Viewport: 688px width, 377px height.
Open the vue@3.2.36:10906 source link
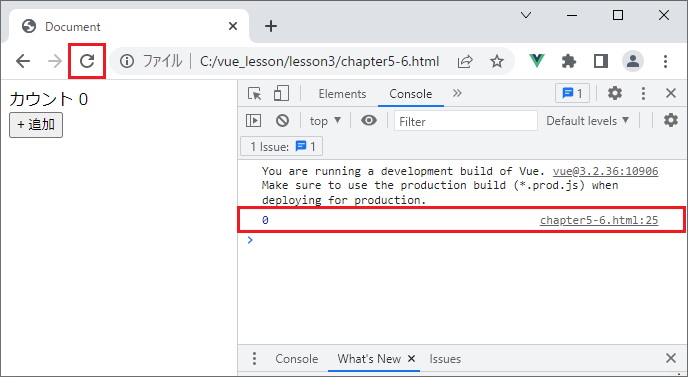[x=605, y=171]
